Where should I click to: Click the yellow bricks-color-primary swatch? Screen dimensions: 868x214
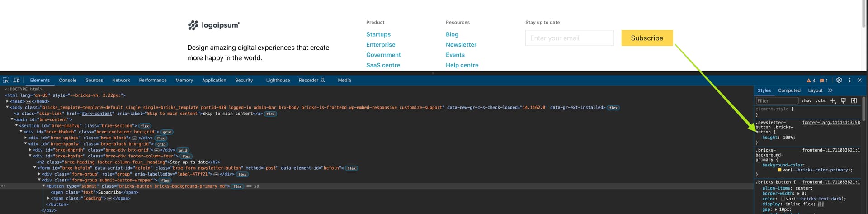tap(779, 170)
